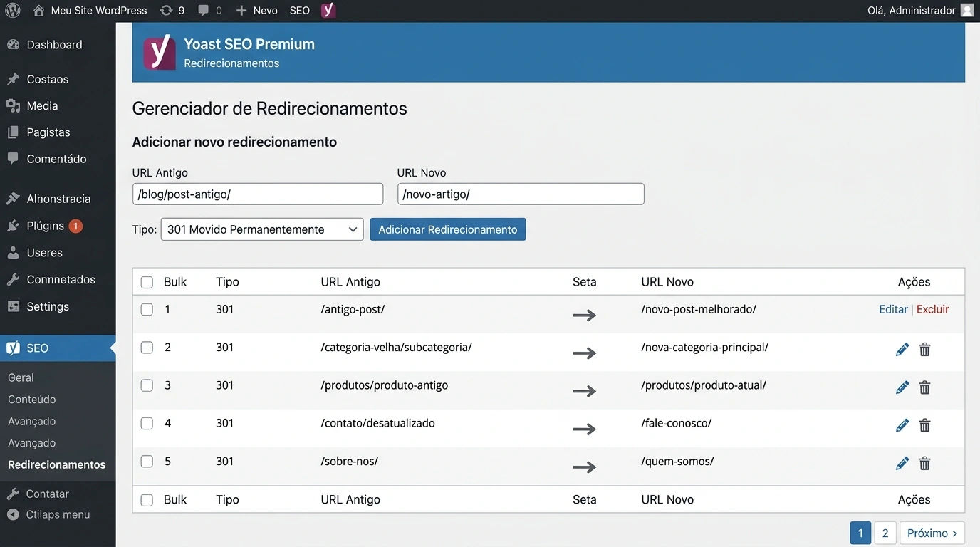Screen dimensions: 980x547
Task: Click the Plúgins plug icon
Action: pyautogui.click(x=13, y=226)
